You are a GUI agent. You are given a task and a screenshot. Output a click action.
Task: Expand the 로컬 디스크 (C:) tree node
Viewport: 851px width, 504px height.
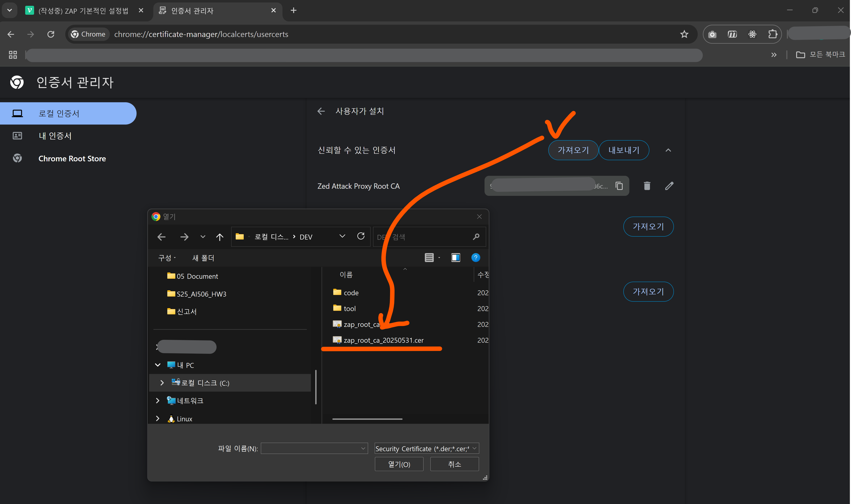click(x=162, y=383)
